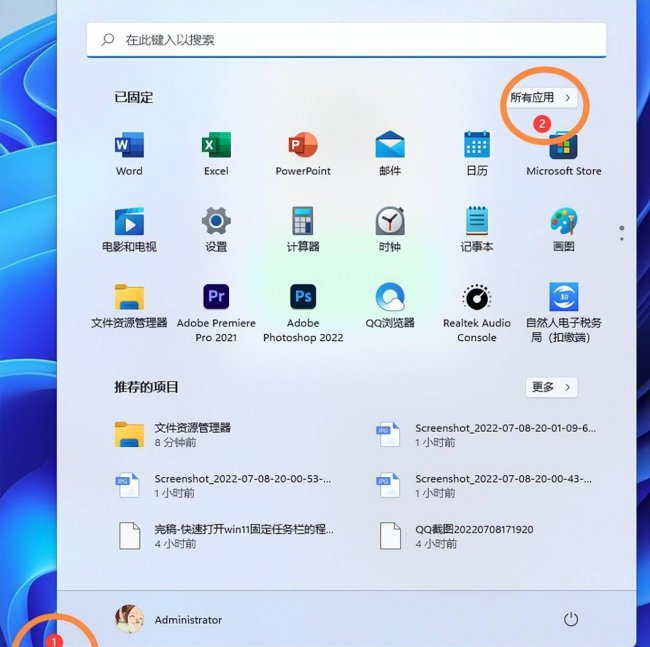
Task: Click the Administrator account name
Action: pyautogui.click(x=188, y=620)
